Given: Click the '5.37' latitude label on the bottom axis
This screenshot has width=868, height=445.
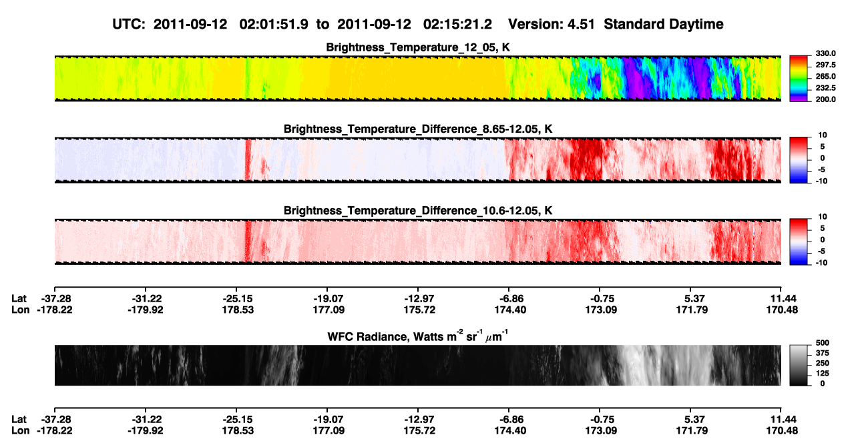Looking at the screenshot, I should point(691,419).
